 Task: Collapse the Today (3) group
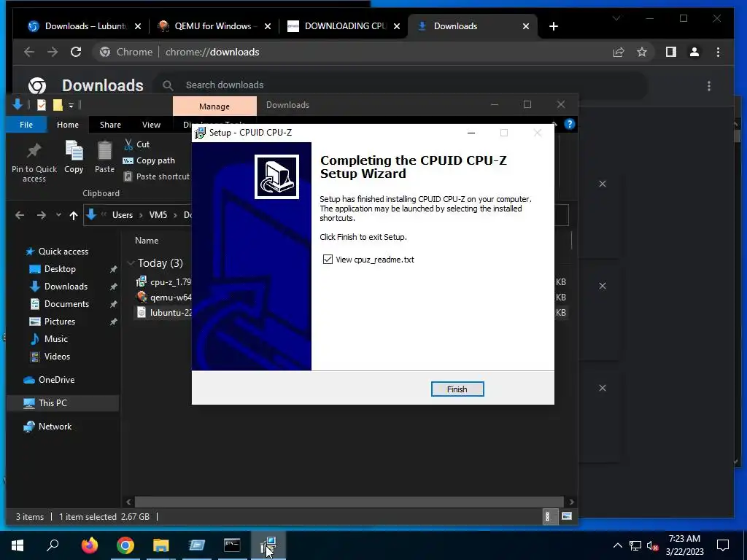click(x=131, y=262)
